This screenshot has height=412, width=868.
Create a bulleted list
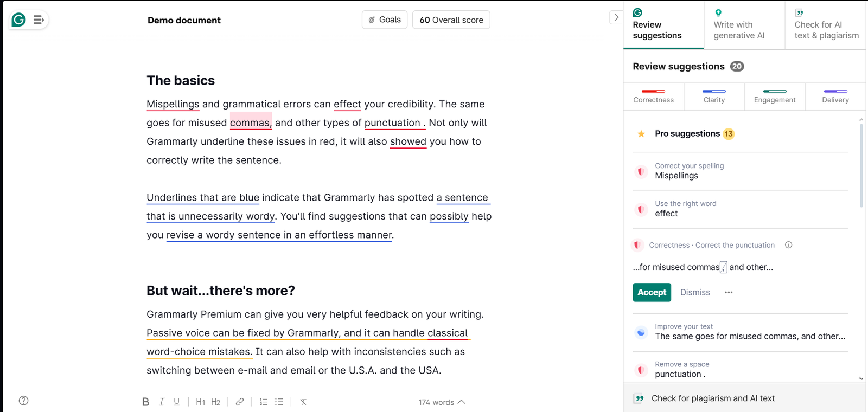279,402
